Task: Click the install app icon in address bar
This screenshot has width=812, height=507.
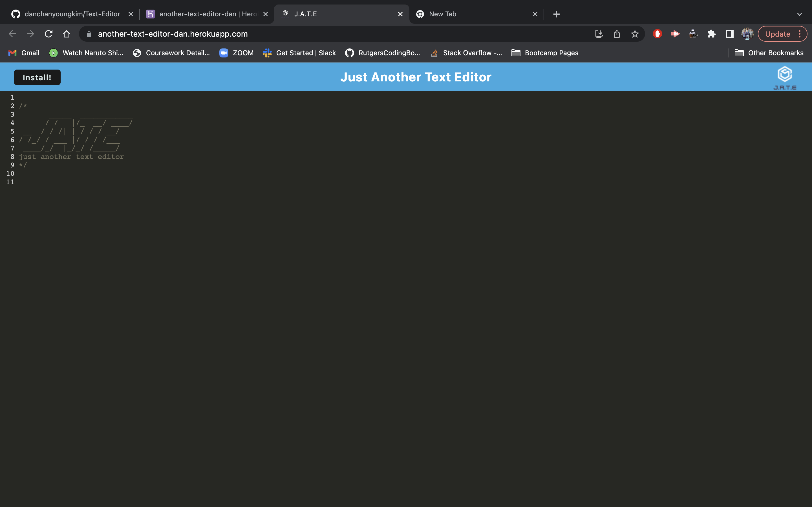Action: coord(599,34)
